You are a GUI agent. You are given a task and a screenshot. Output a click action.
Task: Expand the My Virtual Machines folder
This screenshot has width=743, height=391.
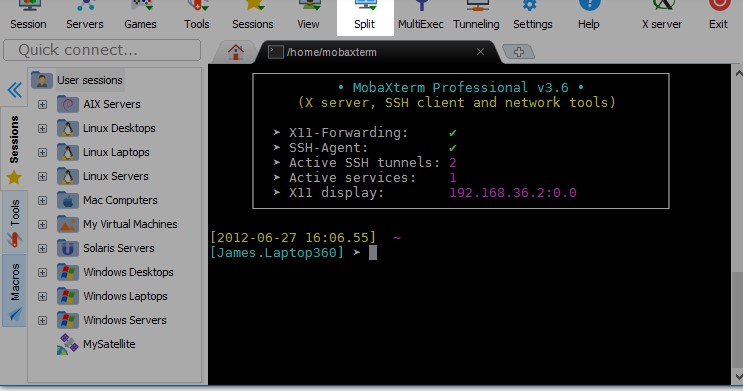42,224
